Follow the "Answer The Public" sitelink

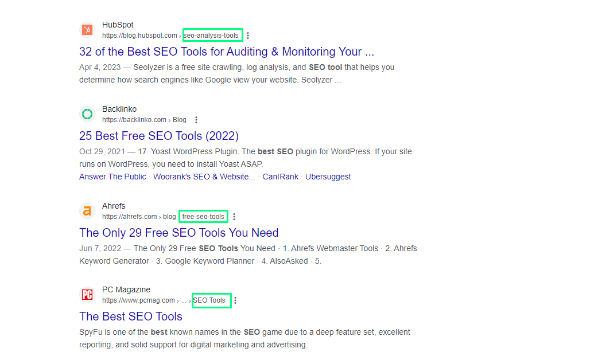[x=112, y=177]
